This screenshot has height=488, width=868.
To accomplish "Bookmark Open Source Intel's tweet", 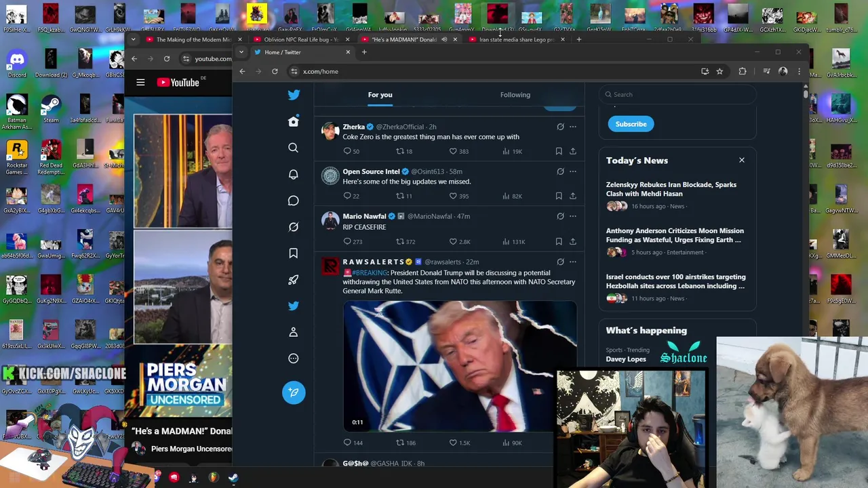I will (x=559, y=196).
